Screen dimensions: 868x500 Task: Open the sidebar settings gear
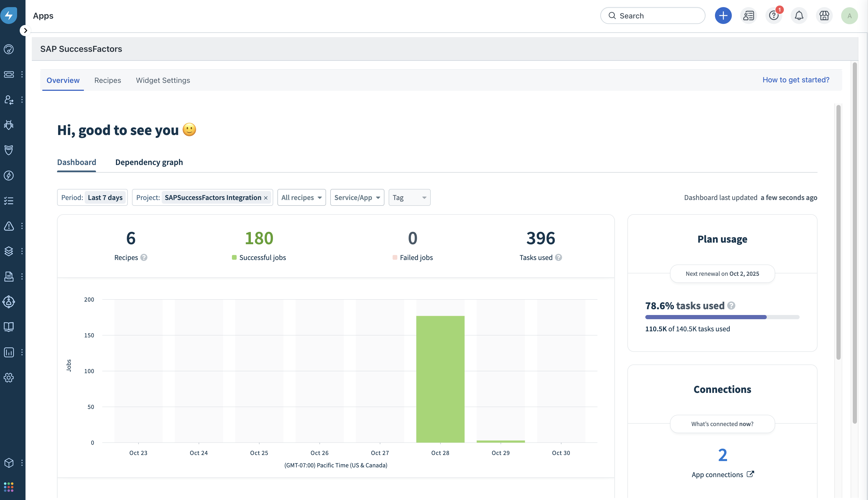pyautogui.click(x=9, y=377)
